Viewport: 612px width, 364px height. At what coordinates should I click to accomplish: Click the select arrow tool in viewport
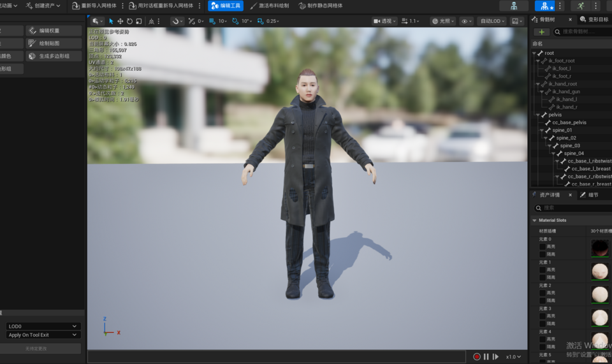tap(111, 21)
